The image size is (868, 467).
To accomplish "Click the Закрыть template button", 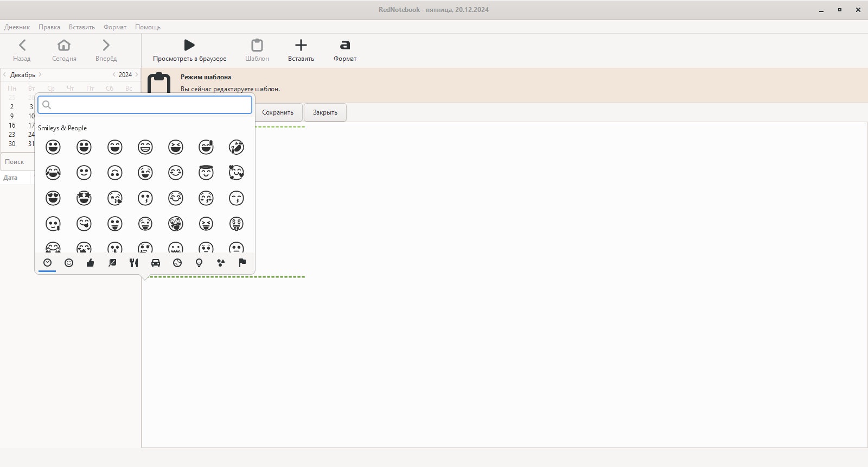I will (325, 112).
